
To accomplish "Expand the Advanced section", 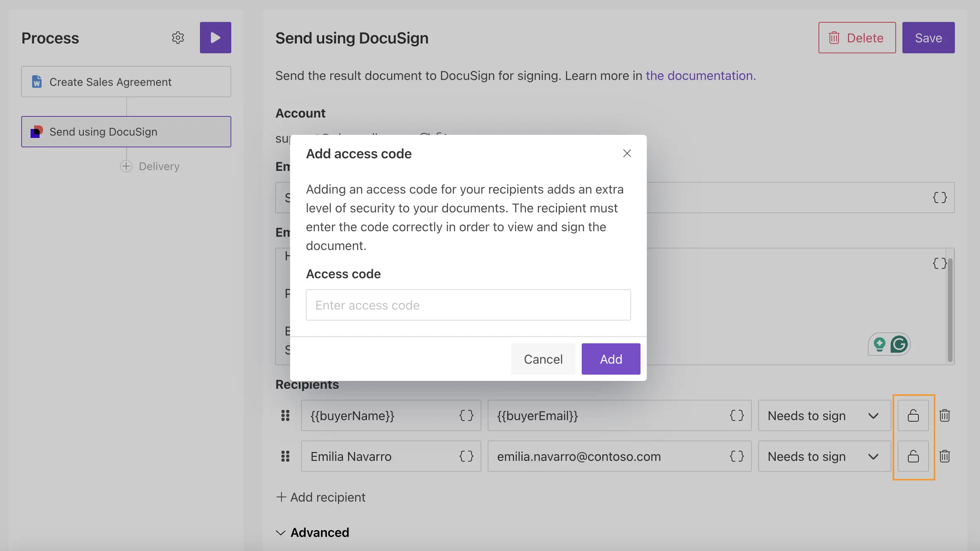I will click(x=312, y=533).
